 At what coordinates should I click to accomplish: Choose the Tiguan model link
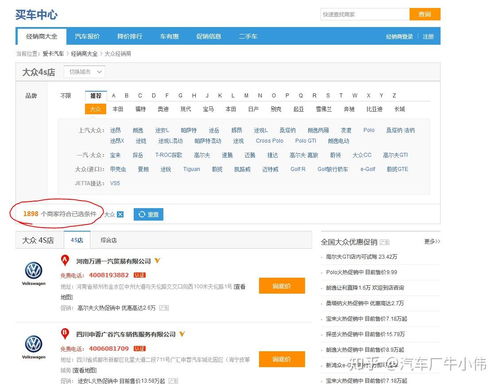pos(192,169)
